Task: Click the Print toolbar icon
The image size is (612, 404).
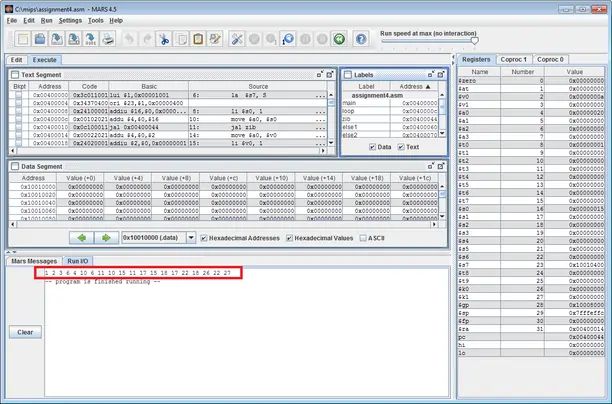Action: click(107, 39)
